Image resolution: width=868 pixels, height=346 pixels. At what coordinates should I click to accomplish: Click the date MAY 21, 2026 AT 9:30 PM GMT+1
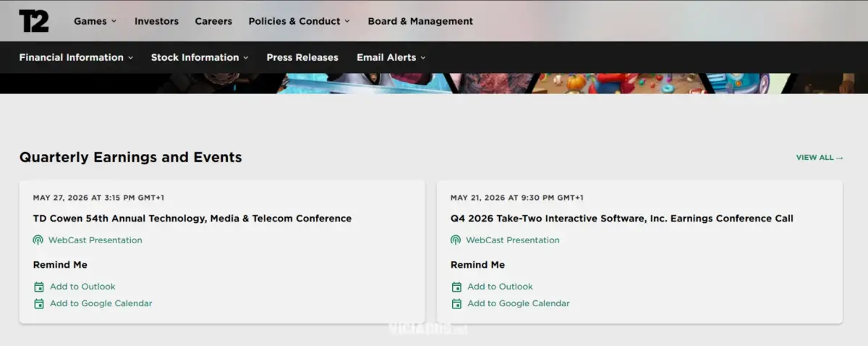coord(517,198)
